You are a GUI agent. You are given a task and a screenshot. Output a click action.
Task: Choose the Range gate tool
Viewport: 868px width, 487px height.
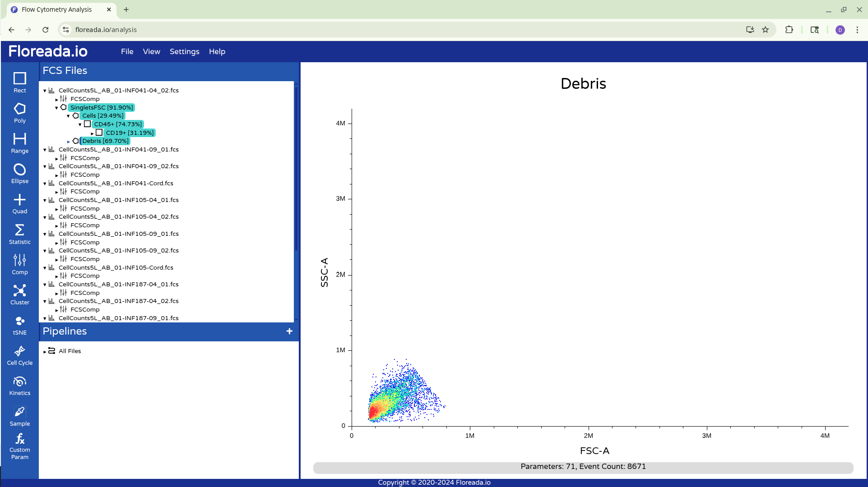point(19,143)
